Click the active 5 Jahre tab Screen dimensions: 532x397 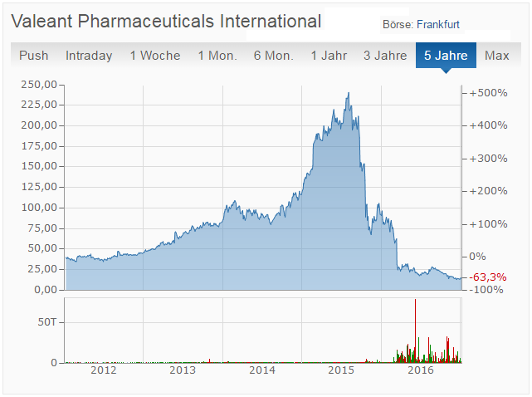click(446, 56)
